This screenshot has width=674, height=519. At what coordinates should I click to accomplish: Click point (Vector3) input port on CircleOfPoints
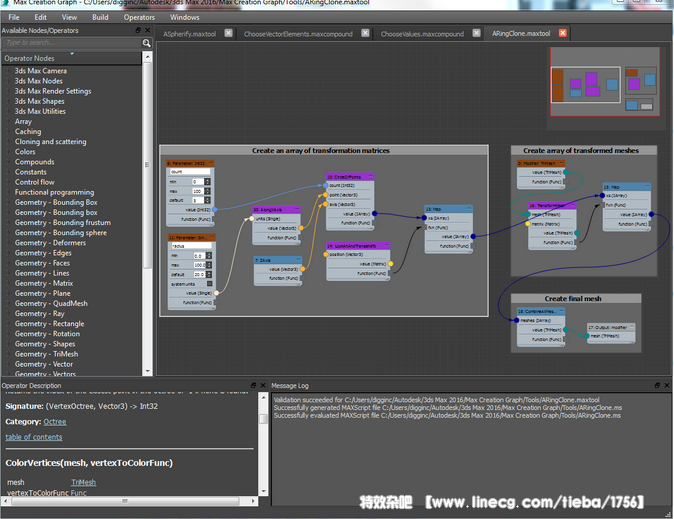pos(325,195)
